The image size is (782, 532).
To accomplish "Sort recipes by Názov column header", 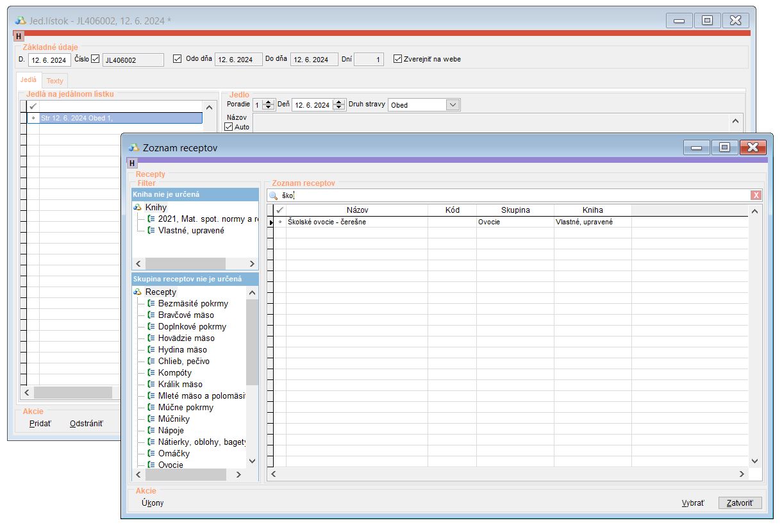I will [x=357, y=210].
